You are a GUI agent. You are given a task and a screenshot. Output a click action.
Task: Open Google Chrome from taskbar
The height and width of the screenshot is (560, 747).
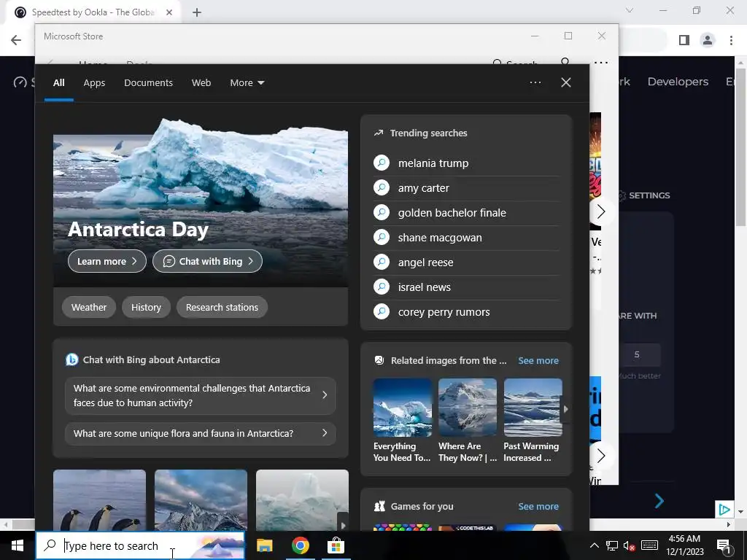click(x=300, y=545)
